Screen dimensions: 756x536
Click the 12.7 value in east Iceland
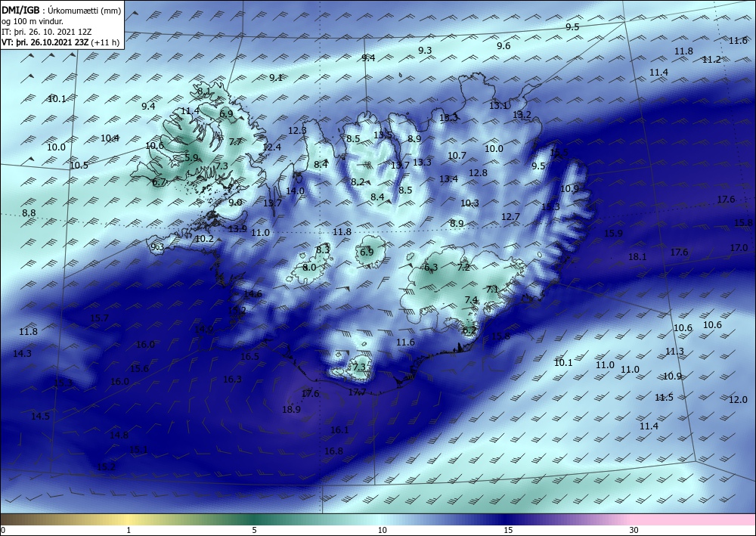click(x=510, y=216)
